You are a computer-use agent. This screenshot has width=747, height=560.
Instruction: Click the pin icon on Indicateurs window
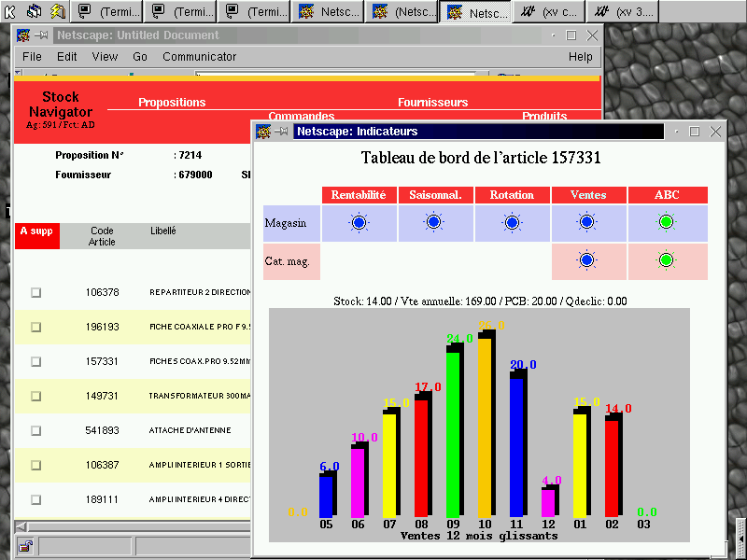click(x=282, y=132)
